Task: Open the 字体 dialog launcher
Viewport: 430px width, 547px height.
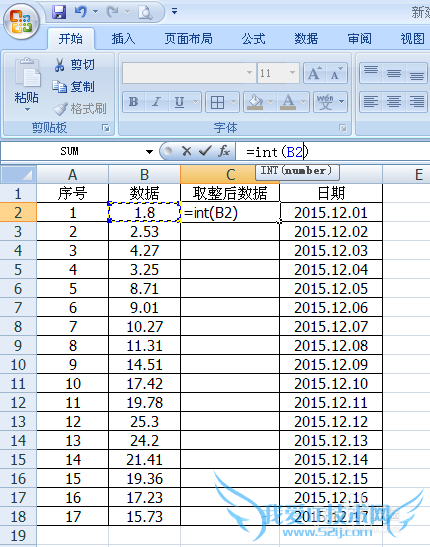Action: 343,128
